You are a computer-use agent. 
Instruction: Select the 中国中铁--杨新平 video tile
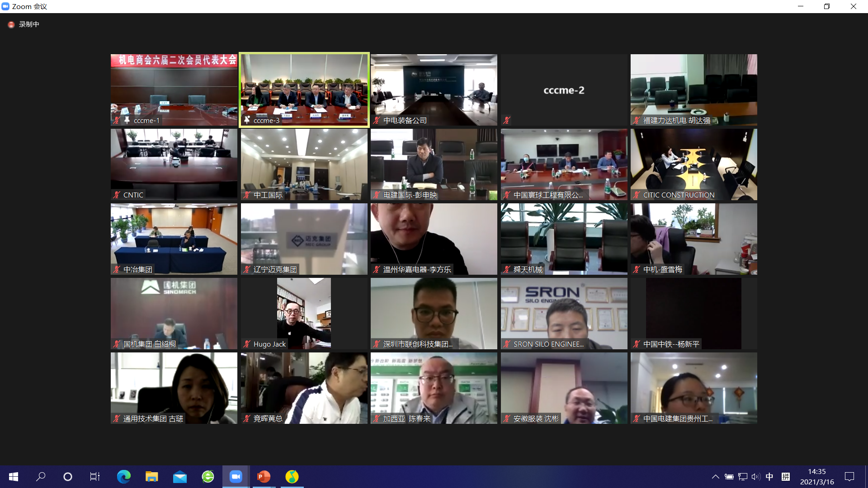(694, 314)
